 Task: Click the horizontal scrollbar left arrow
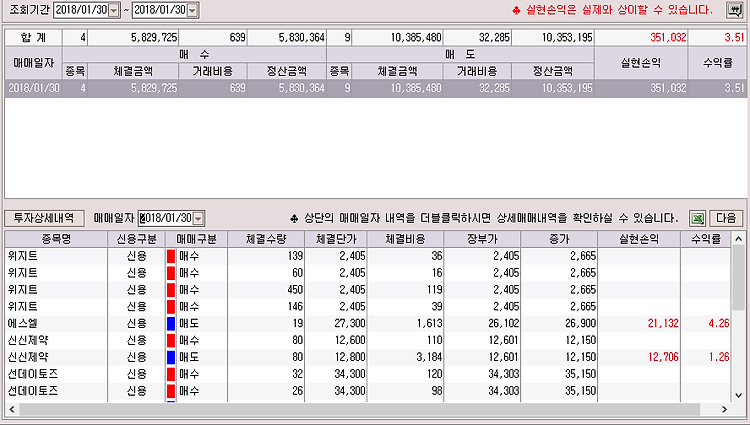[12, 409]
